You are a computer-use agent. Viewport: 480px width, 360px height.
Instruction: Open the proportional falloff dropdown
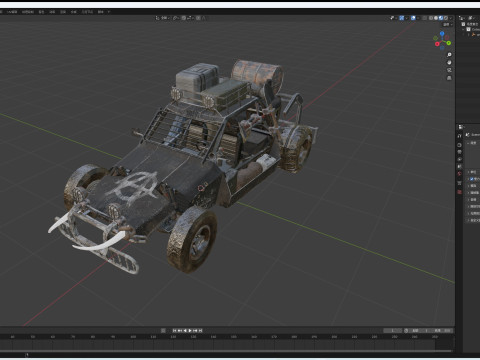point(204,18)
